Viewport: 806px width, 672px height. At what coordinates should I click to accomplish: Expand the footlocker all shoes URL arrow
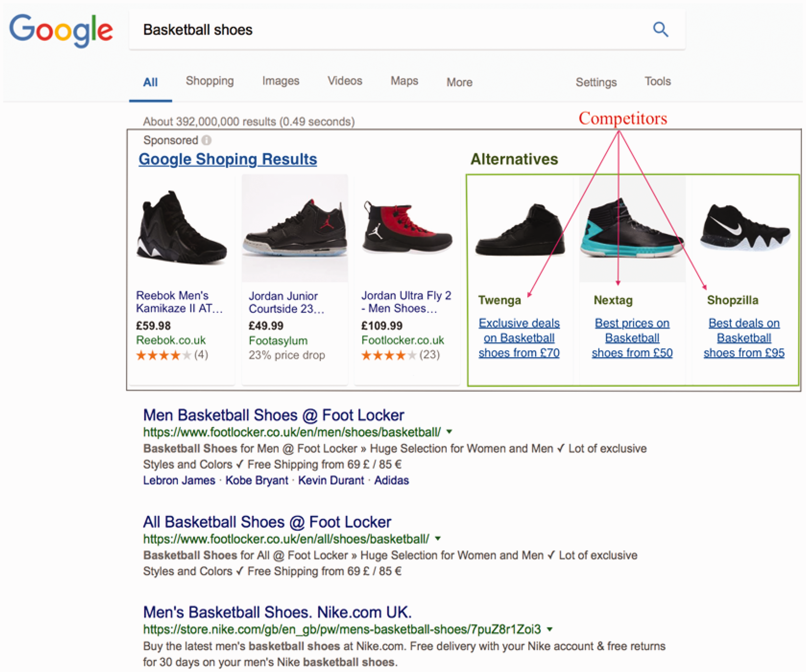438,538
